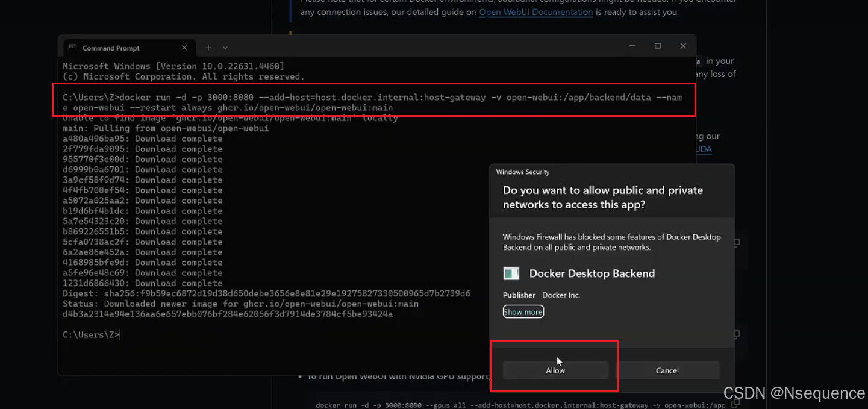The width and height of the screenshot is (868, 409).
Task: Click layer 4f4fb700ef54 Download complete line
Action: coord(143,190)
